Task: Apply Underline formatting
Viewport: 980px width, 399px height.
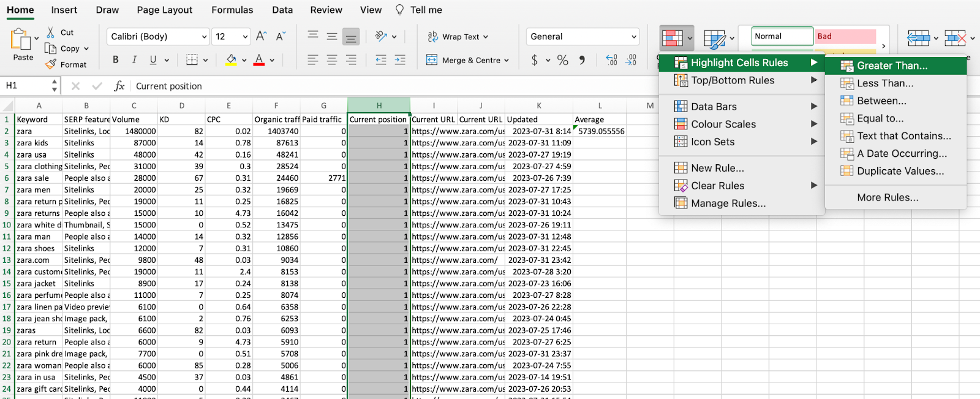Action: [153, 60]
